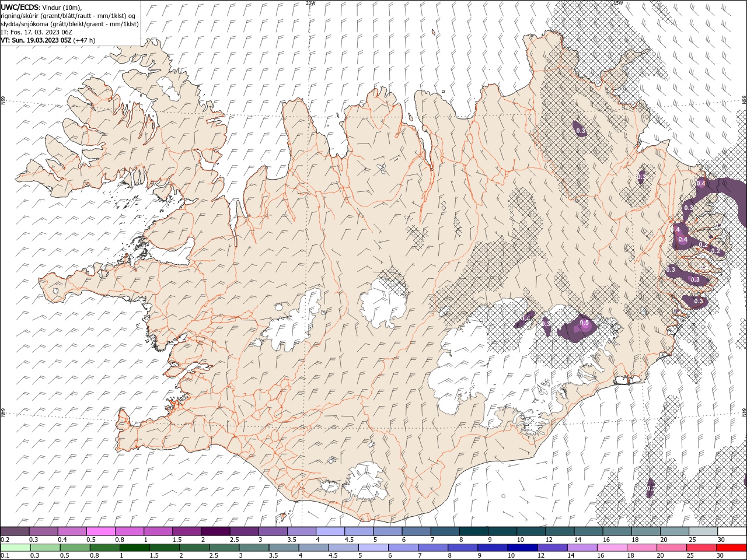
Task: Pick the 1.5 magenta swatch, upper scale
Action: [x=187, y=531]
